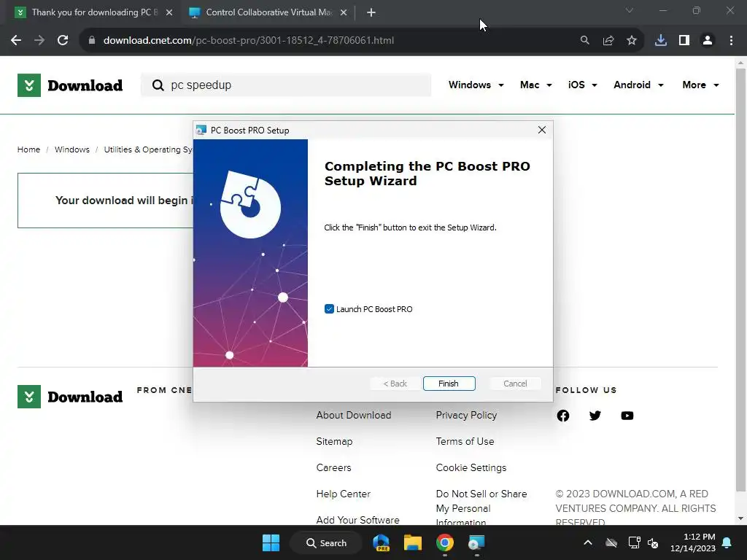Expand the iOS menu

582,85
